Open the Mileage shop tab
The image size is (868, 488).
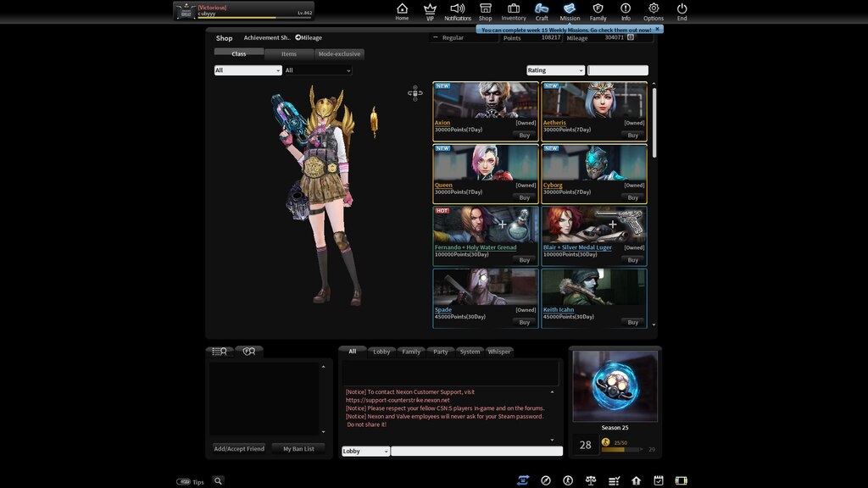pyautogui.click(x=309, y=37)
